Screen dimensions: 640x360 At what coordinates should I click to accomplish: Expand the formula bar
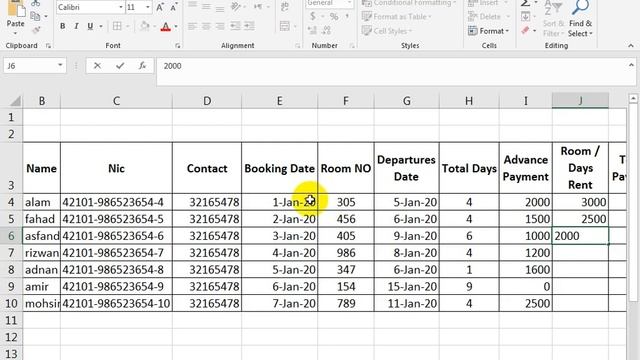coord(631,65)
